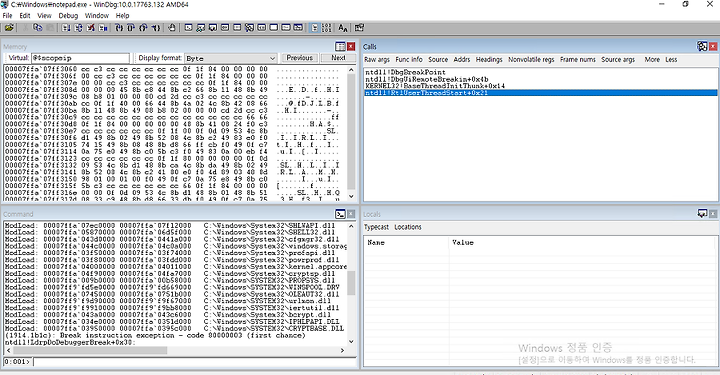Screen dimensions: 720x375
Task: Open the Edit menu
Action: click(25, 16)
